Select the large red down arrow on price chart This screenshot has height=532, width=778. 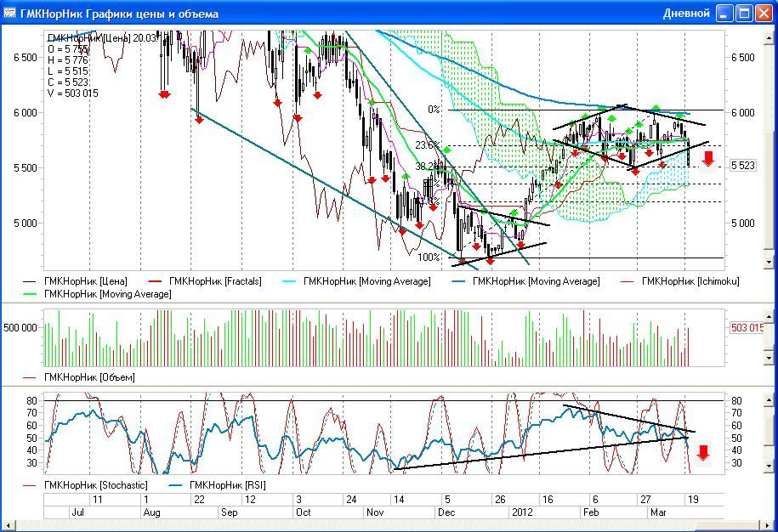click(x=708, y=159)
